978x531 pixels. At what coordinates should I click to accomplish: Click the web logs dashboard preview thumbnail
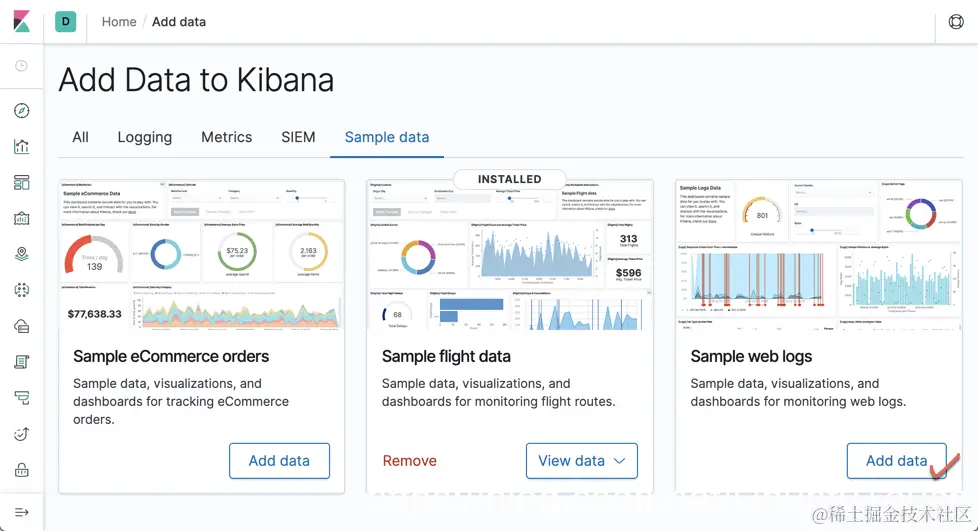(x=818, y=255)
